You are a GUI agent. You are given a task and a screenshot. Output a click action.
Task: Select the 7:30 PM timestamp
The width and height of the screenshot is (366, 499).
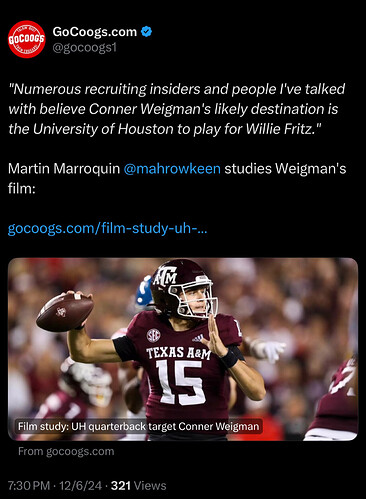pyautogui.click(x=29, y=486)
